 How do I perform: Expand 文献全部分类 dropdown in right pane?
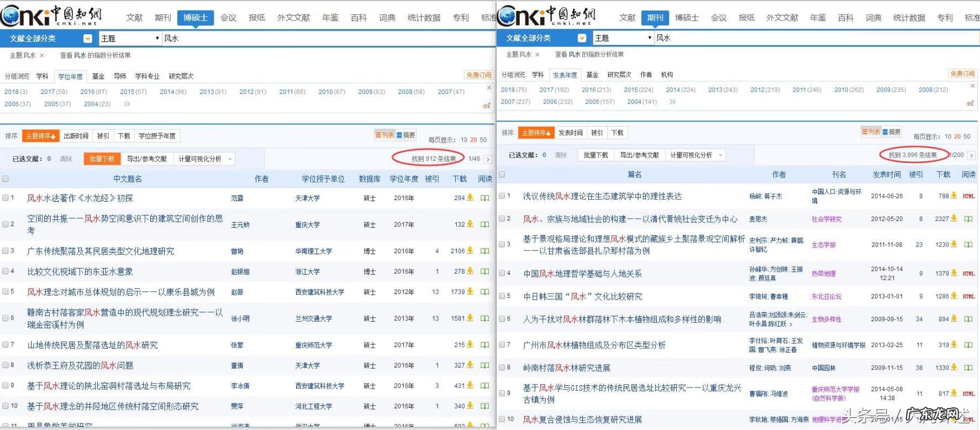[582, 38]
